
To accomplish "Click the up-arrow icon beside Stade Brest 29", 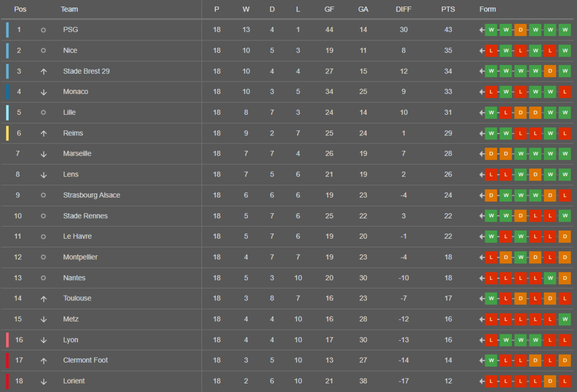I will tap(43, 71).
